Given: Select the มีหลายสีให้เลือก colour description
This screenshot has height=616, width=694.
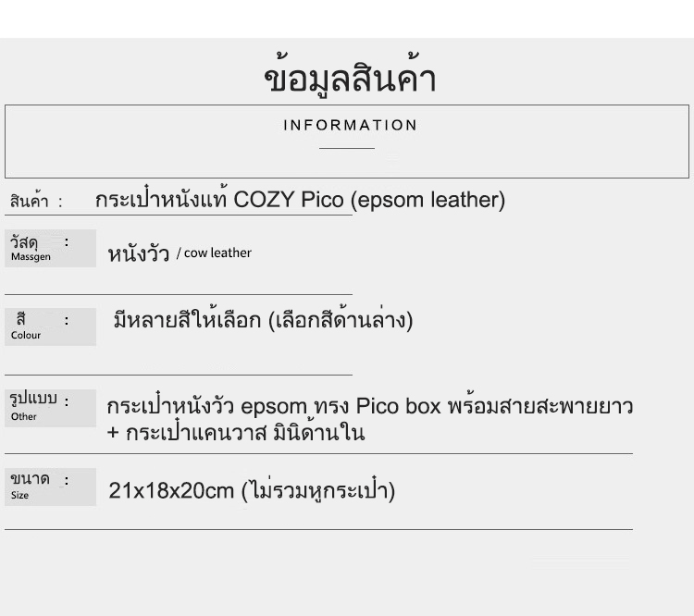Looking at the screenshot, I should pyautogui.click(x=263, y=318).
